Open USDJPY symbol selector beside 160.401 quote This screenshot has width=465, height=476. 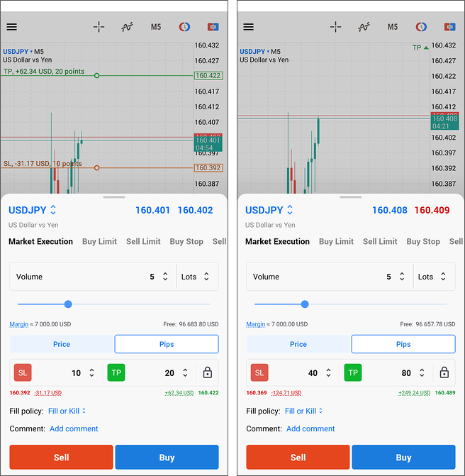coord(32,210)
